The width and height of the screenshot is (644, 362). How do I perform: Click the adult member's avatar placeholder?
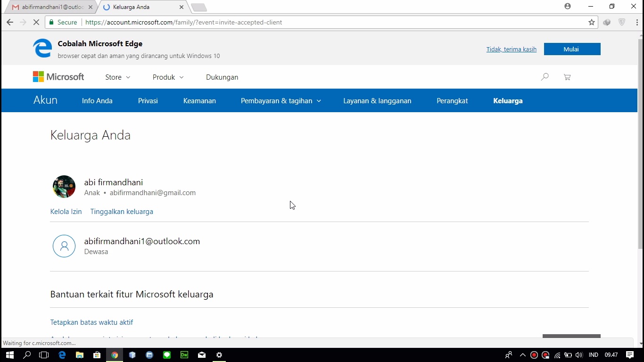64,246
